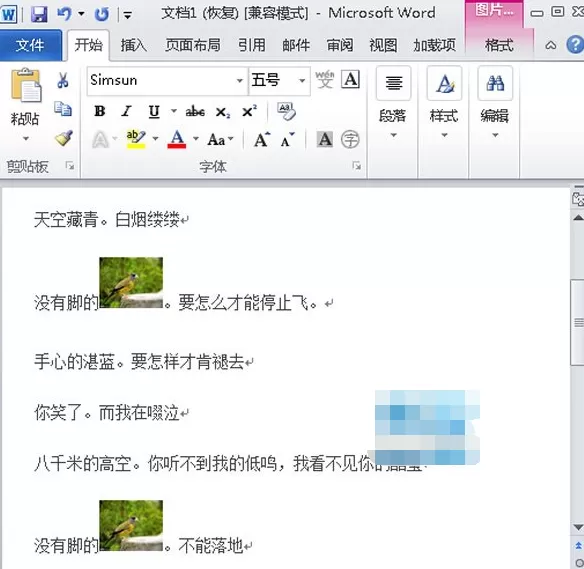
Task: Redo the last action
Action: coord(101,14)
